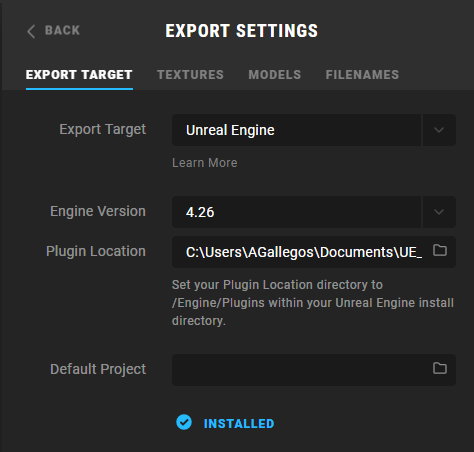Go back using the BACK label
474x452 pixels.
62,30
